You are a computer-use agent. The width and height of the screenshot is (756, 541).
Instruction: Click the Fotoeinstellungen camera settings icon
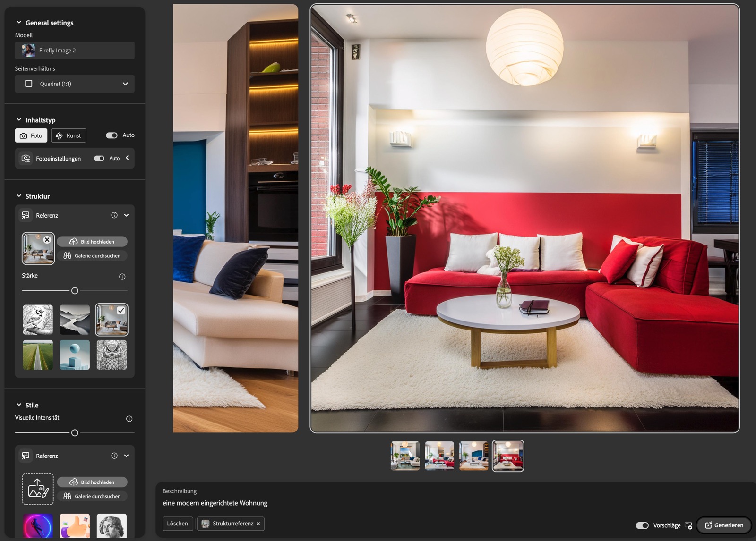pyautogui.click(x=26, y=158)
